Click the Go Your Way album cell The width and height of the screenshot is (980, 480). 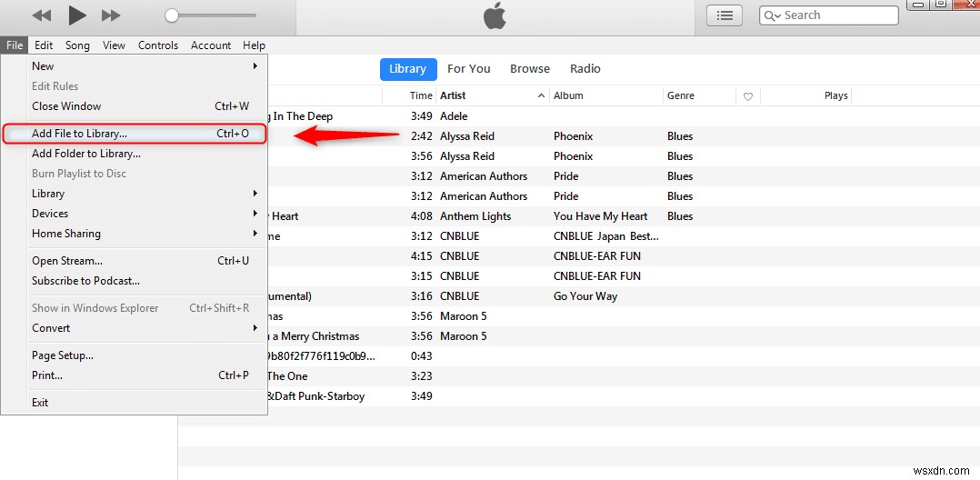coord(585,296)
